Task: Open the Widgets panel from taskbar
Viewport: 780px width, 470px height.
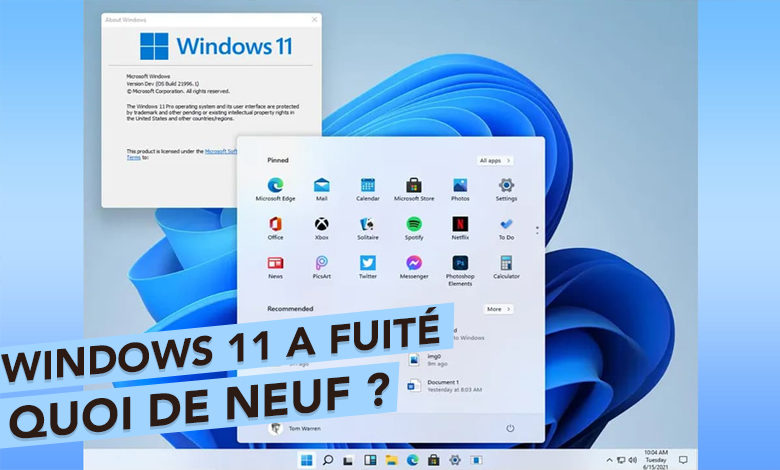Action: point(370,460)
